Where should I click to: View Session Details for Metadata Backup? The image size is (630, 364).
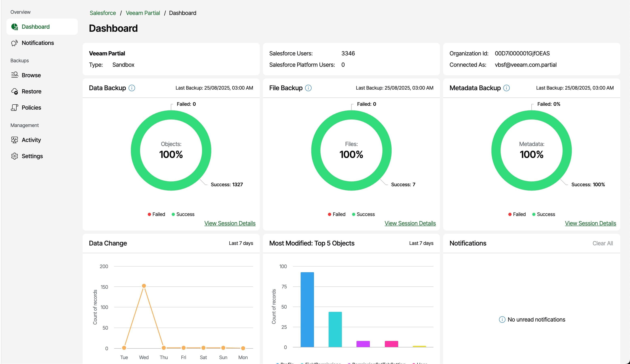coord(591,223)
